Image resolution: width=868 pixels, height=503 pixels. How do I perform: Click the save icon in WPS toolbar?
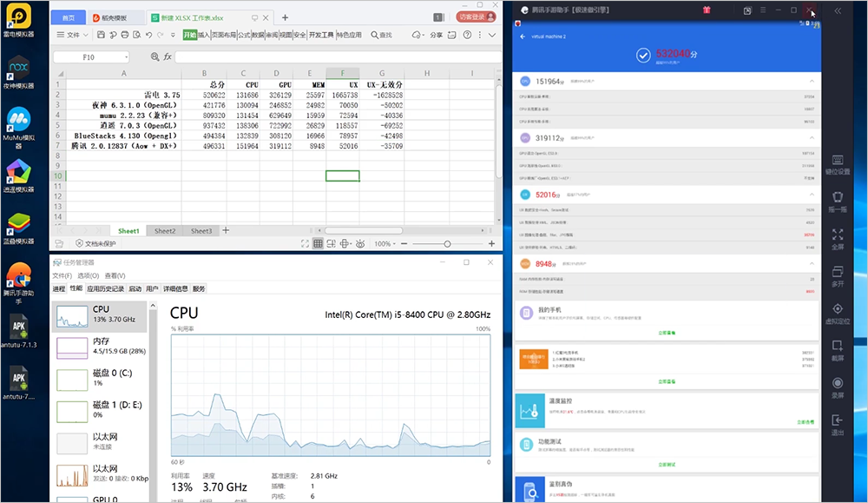point(101,35)
